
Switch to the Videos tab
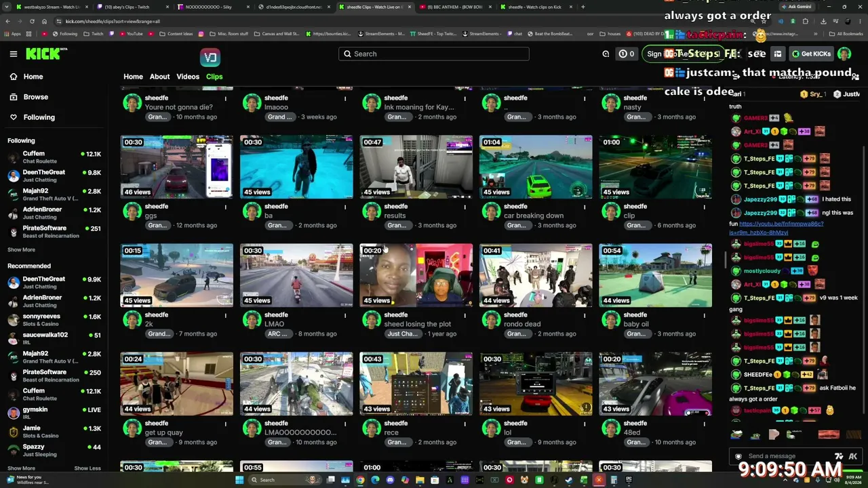tap(188, 77)
